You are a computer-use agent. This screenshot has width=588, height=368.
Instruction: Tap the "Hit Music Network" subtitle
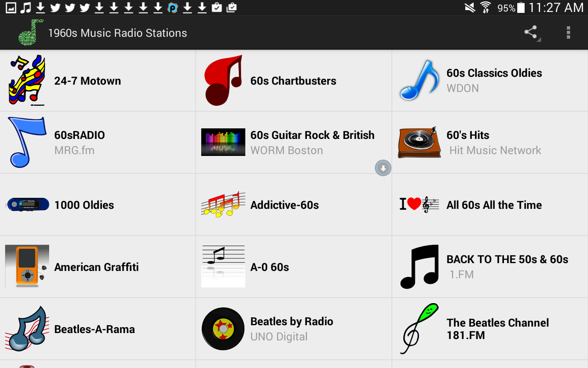pyautogui.click(x=495, y=150)
